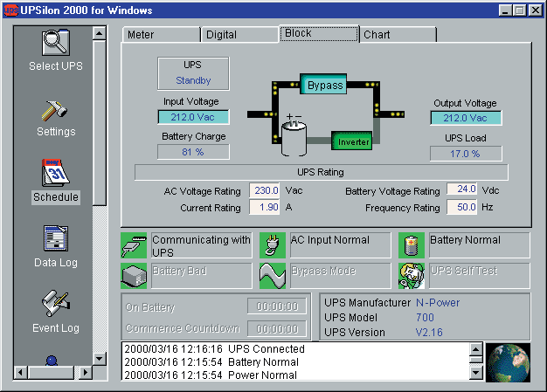Click the UPS Rating header bar
Viewport: 547px width, 392px height.
point(321,172)
